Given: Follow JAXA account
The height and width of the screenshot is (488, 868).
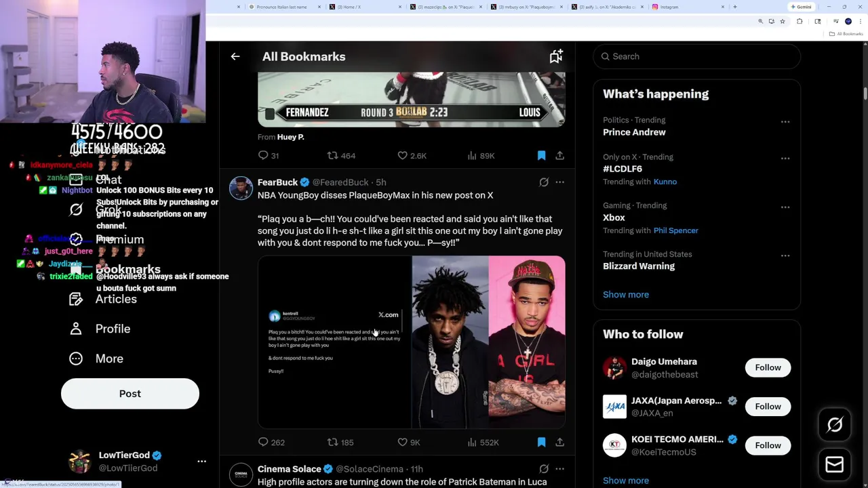Looking at the screenshot, I should [768, 407].
